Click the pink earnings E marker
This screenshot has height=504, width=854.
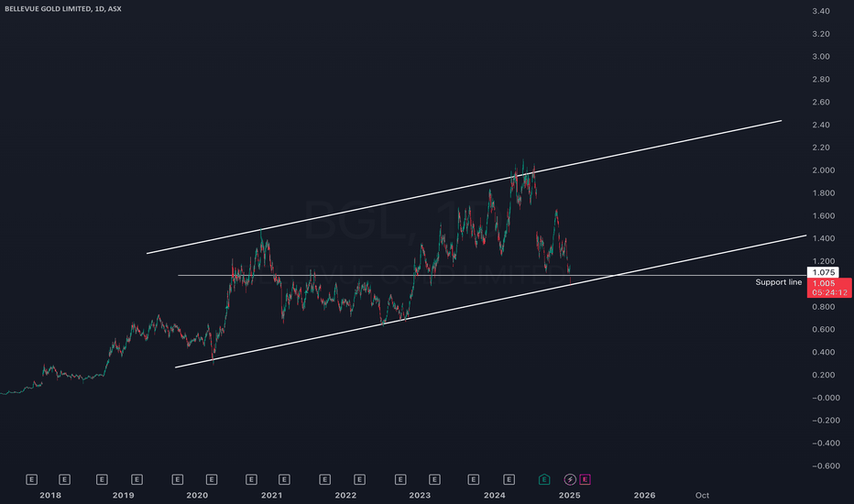tap(585, 479)
